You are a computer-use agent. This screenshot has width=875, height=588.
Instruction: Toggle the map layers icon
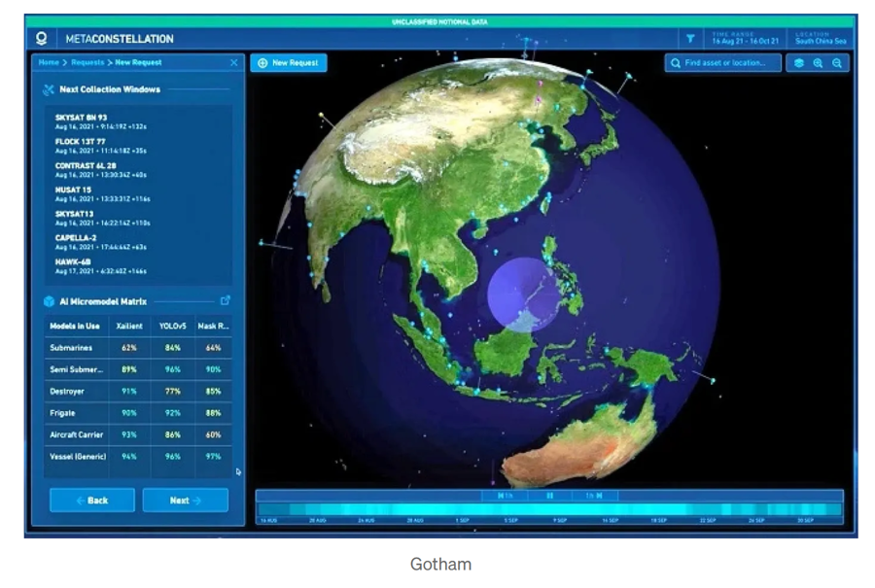(799, 63)
